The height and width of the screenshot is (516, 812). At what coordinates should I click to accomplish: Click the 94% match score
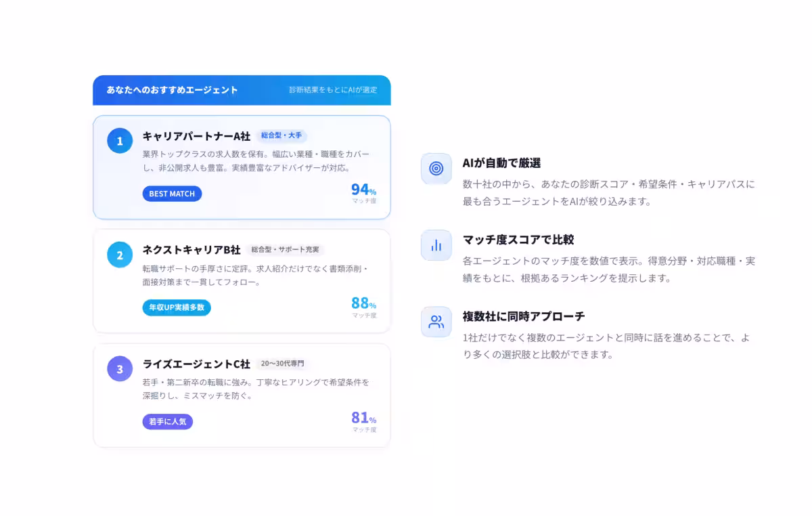tap(363, 190)
